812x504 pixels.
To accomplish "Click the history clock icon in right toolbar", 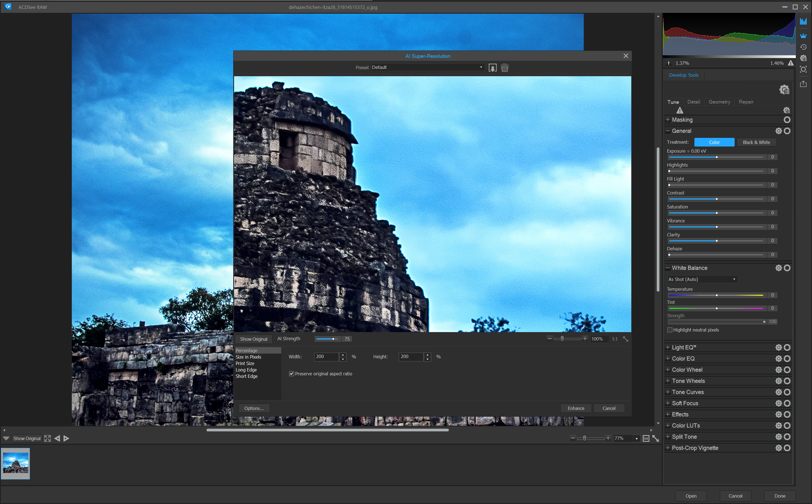I will tap(804, 47).
